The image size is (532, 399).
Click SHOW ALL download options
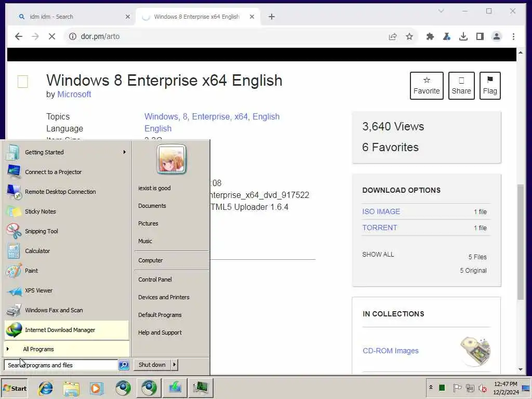tap(378, 255)
